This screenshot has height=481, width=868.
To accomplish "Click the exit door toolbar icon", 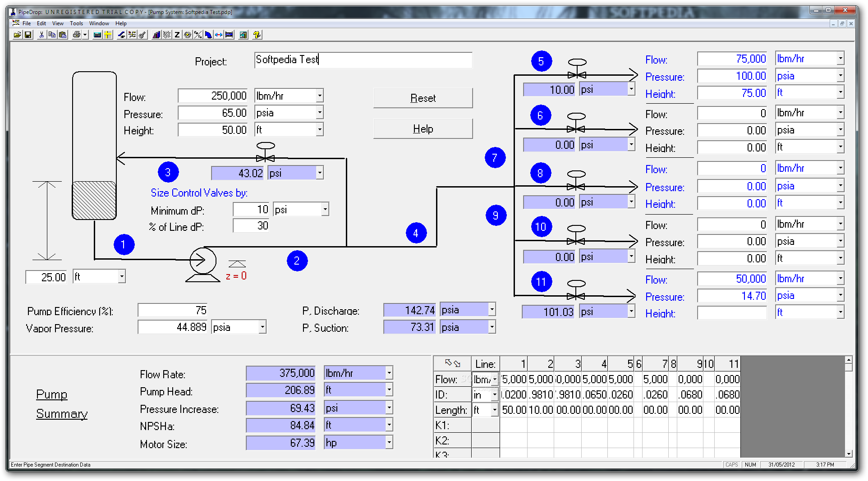I will pyautogui.click(x=243, y=35).
